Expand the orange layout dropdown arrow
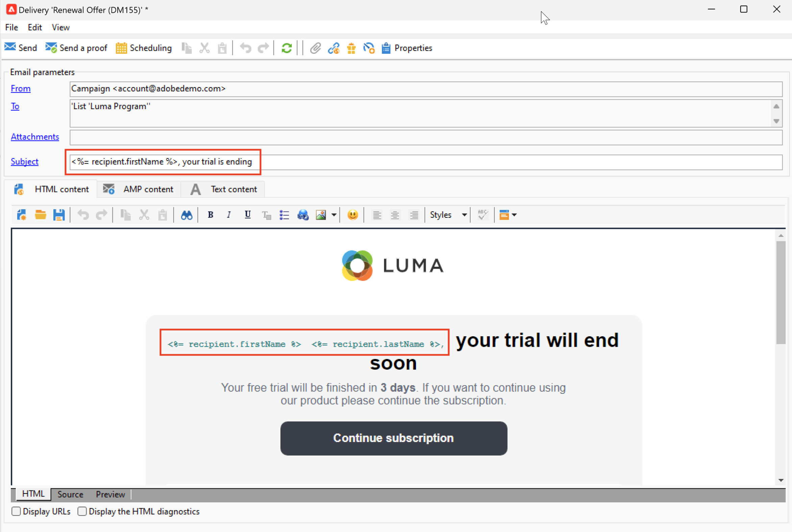This screenshot has height=532, width=792. tap(514, 215)
